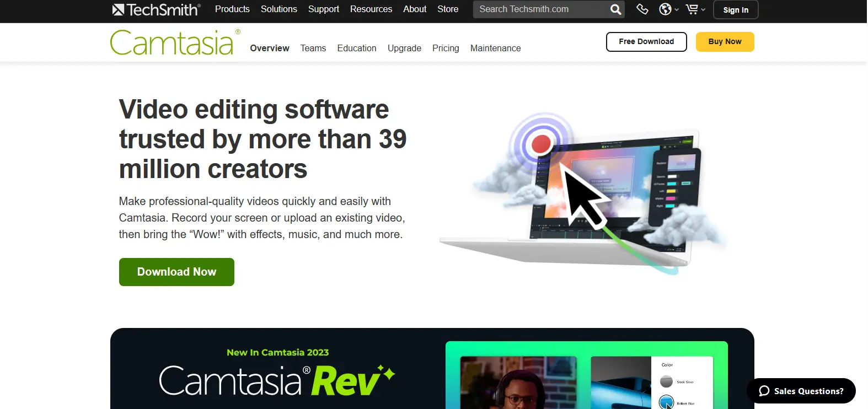Click the Free Download button
Viewport: 868px width, 409px height.
pyautogui.click(x=646, y=42)
